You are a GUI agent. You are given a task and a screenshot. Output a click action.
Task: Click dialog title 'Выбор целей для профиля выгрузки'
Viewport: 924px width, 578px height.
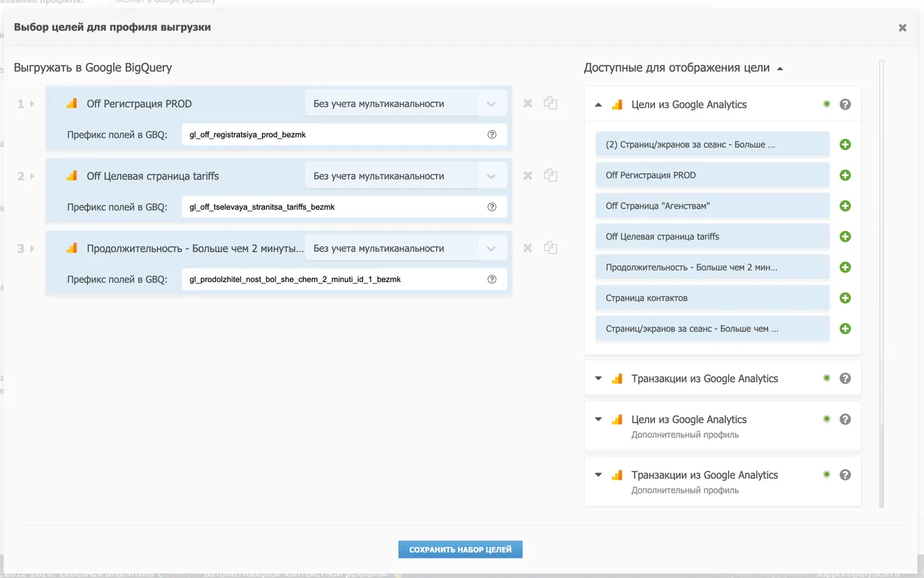point(113,27)
